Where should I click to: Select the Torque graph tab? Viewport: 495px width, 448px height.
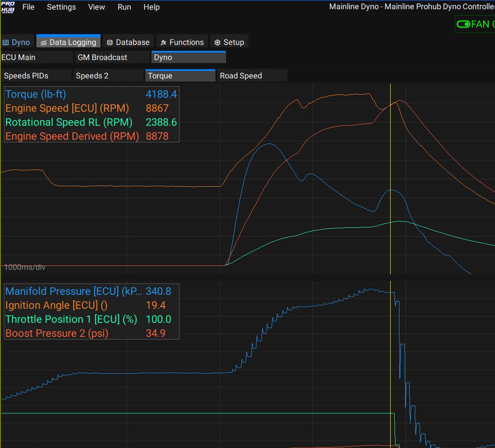(x=180, y=76)
